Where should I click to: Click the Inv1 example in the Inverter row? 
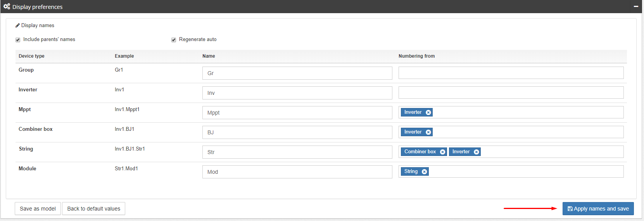tap(119, 90)
